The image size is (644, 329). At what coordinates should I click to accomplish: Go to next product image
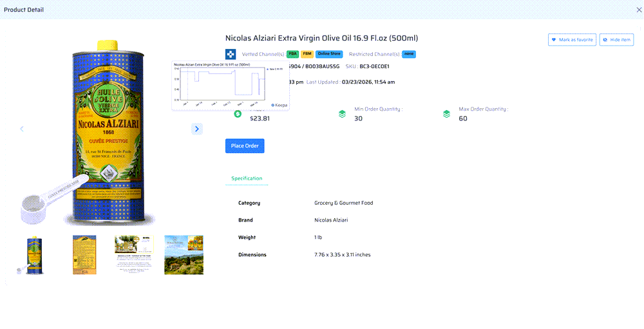(x=197, y=129)
